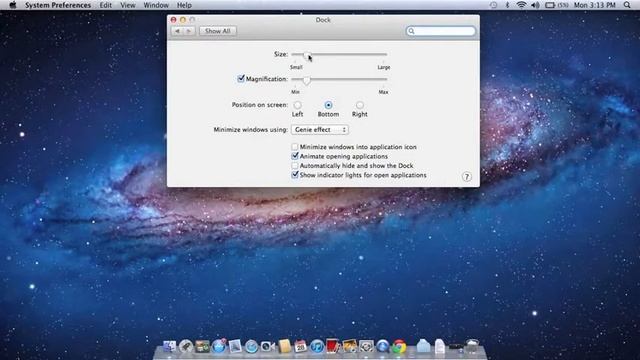Image resolution: width=640 pixels, height=360 pixels.
Task: Click the Size slider track
Action: point(339,54)
